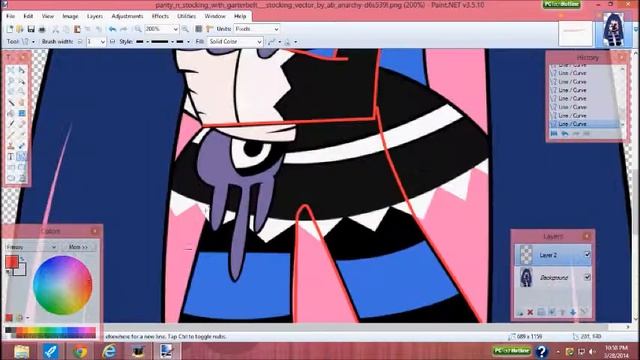Click the Save toolbar icon
The width and height of the screenshot is (640, 360).
31,29
